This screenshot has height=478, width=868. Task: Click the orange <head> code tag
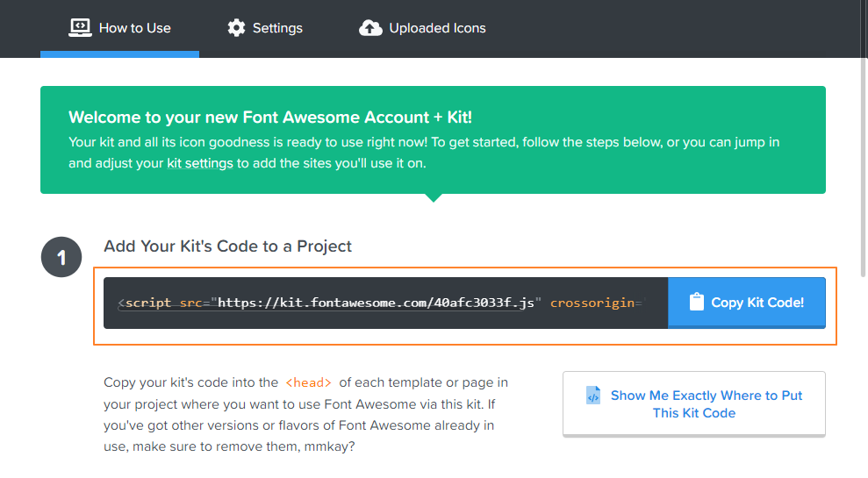(x=308, y=383)
